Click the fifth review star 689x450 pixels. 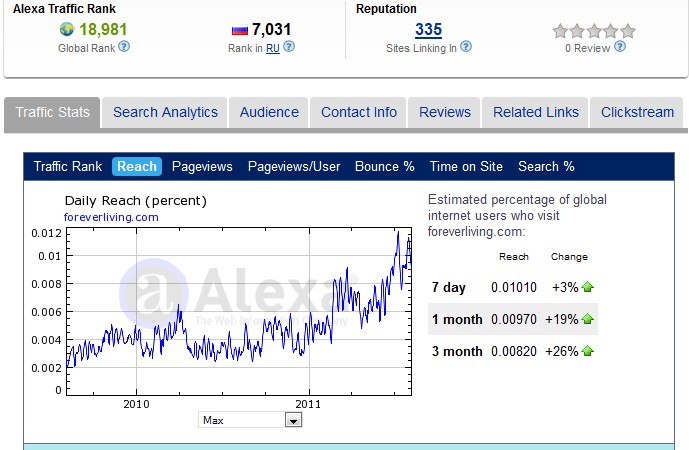point(628,31)
